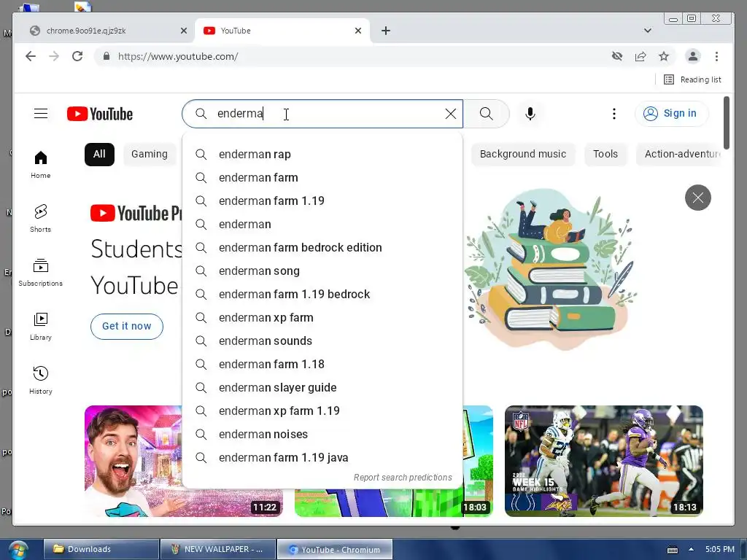The image size is (747, 560).
Task: Start voice search with the microphone
Action: [x=530, y=114]
